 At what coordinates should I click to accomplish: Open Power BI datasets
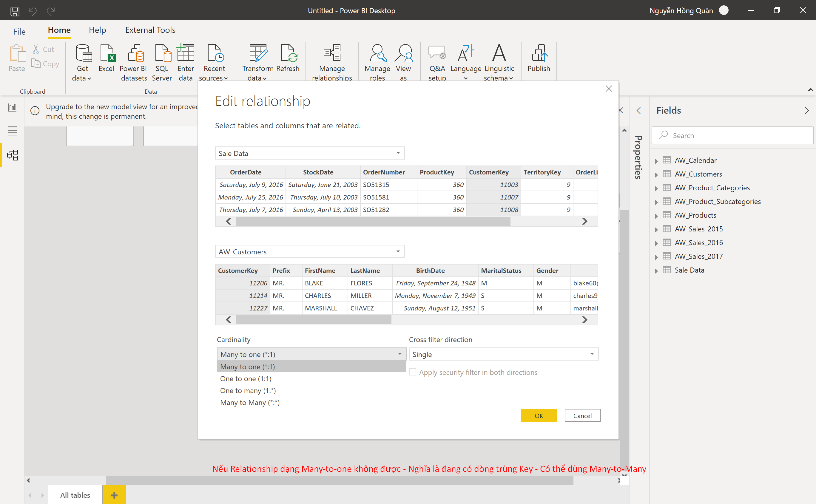tap(134, 63)
